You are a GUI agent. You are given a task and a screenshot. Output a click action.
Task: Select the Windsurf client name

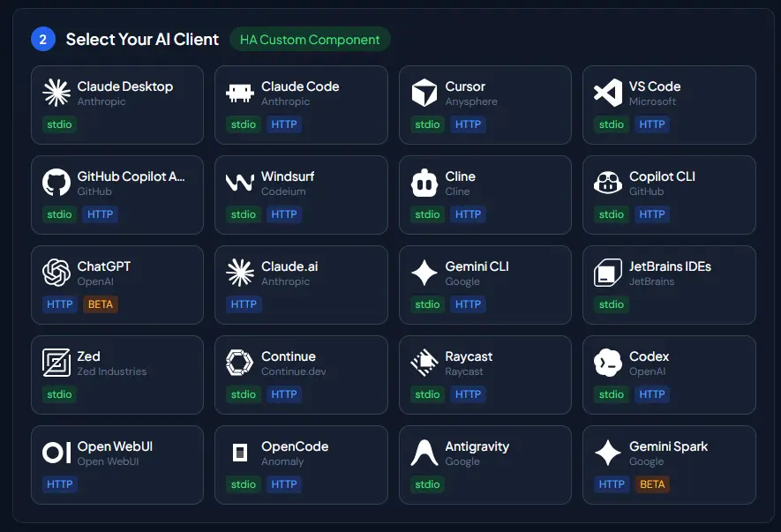(288, 176)
